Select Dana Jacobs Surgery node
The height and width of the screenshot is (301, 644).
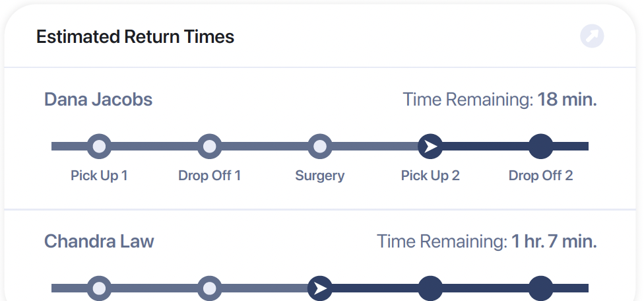point(320,146)
